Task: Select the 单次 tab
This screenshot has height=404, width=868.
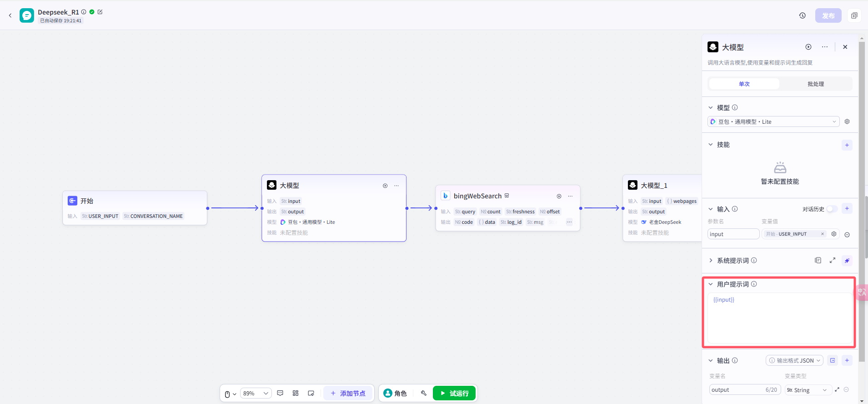Action: 744,84
